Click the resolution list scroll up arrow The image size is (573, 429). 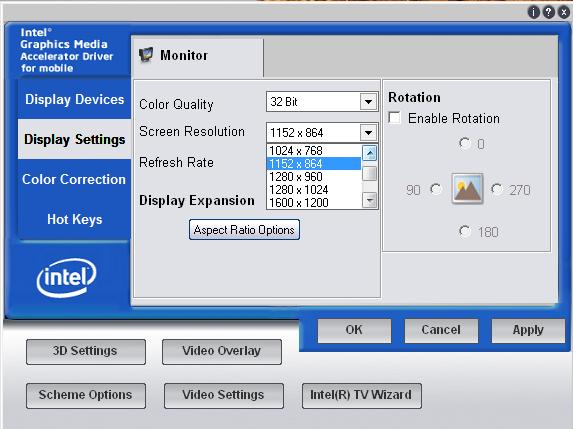pos(370,153)
